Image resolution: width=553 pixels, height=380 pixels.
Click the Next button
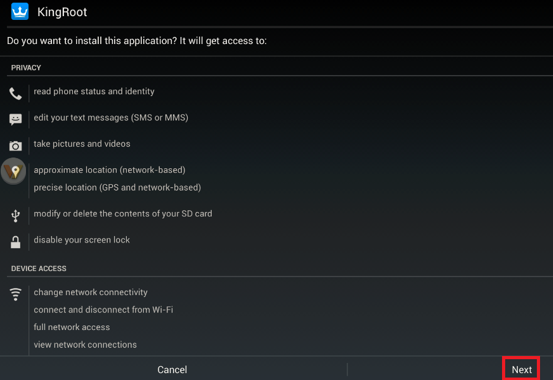point(521,369)
